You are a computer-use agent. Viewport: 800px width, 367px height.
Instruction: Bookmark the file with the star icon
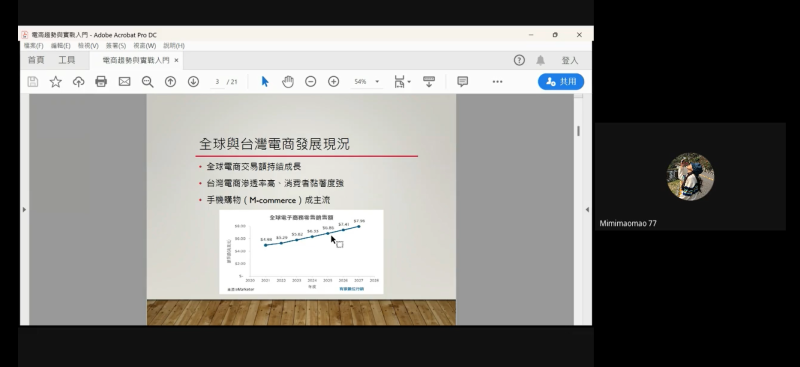pos(56,82)
